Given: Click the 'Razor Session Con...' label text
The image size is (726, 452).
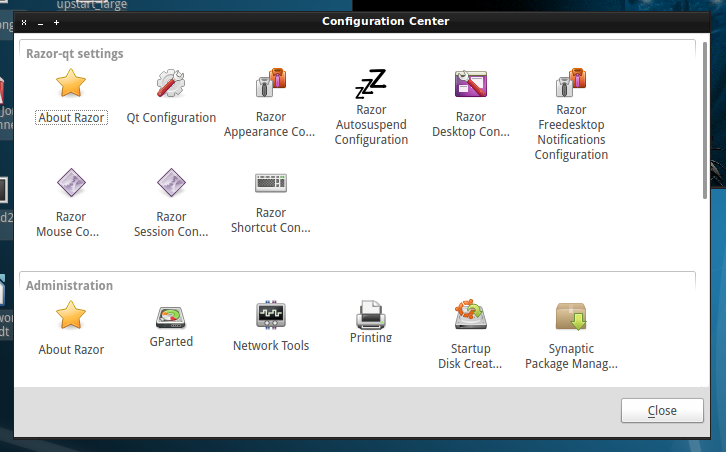Looking at the screenshot, I should coord(171,224).
